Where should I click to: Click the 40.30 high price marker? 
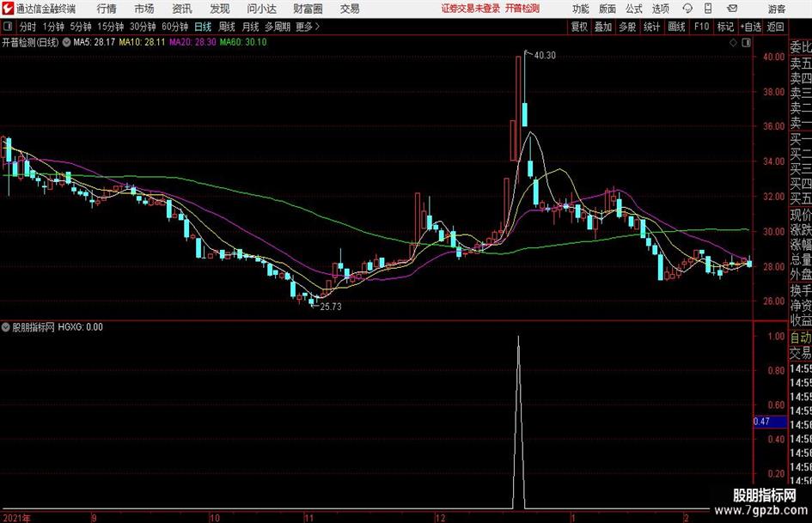(x=544, y=56)
